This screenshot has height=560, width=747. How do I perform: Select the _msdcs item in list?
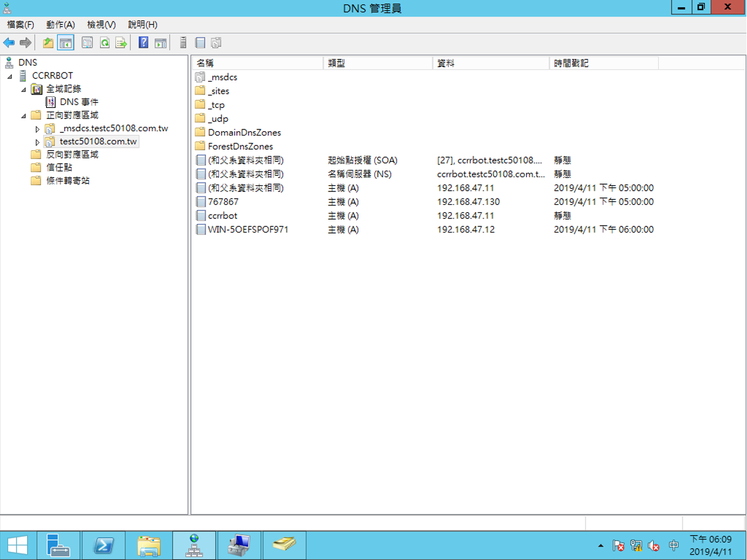pyautogui.click(x=223, y=77)
